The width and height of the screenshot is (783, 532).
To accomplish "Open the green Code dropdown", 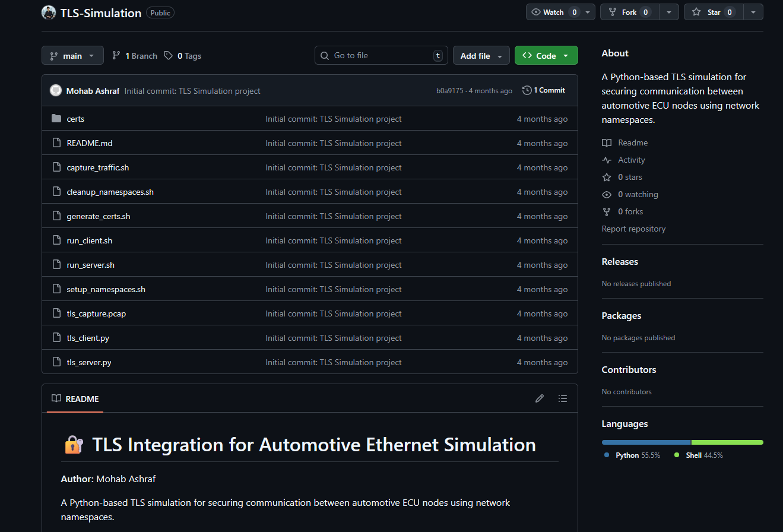I will tap(546, 55).
